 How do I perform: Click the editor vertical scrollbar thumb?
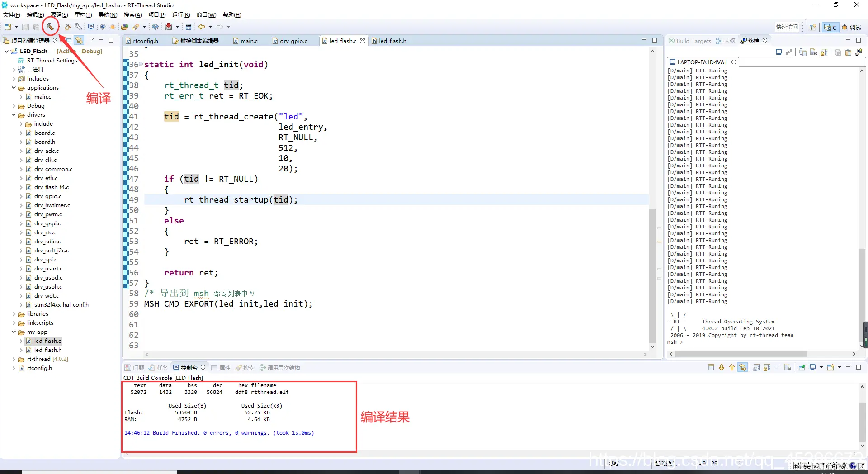pyautogui.click(x=652, y=276)
